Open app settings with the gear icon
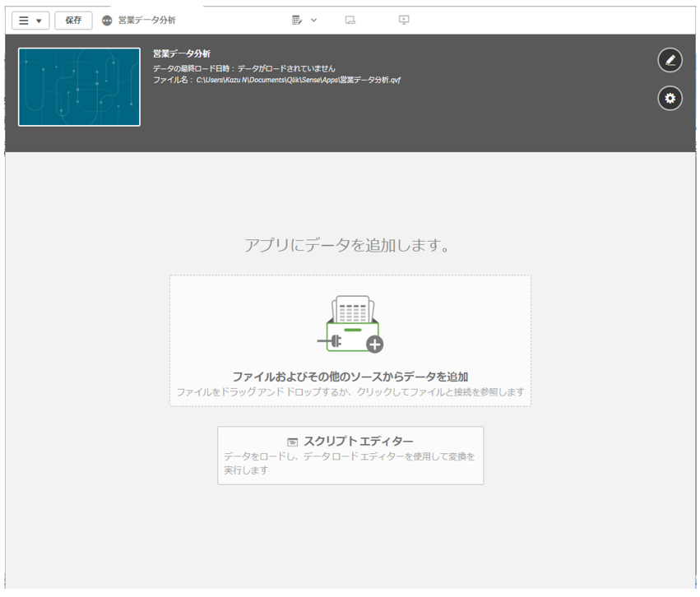 (x=670, y=99)
